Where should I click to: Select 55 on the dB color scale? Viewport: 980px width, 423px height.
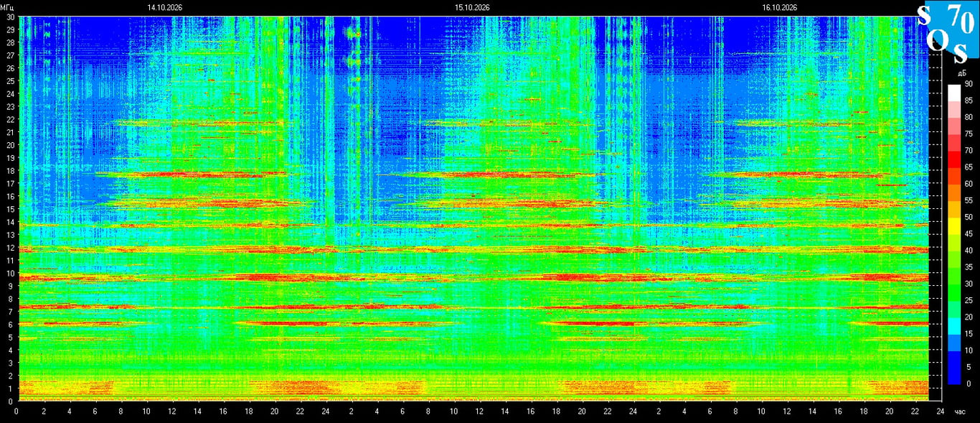point(969,200)
